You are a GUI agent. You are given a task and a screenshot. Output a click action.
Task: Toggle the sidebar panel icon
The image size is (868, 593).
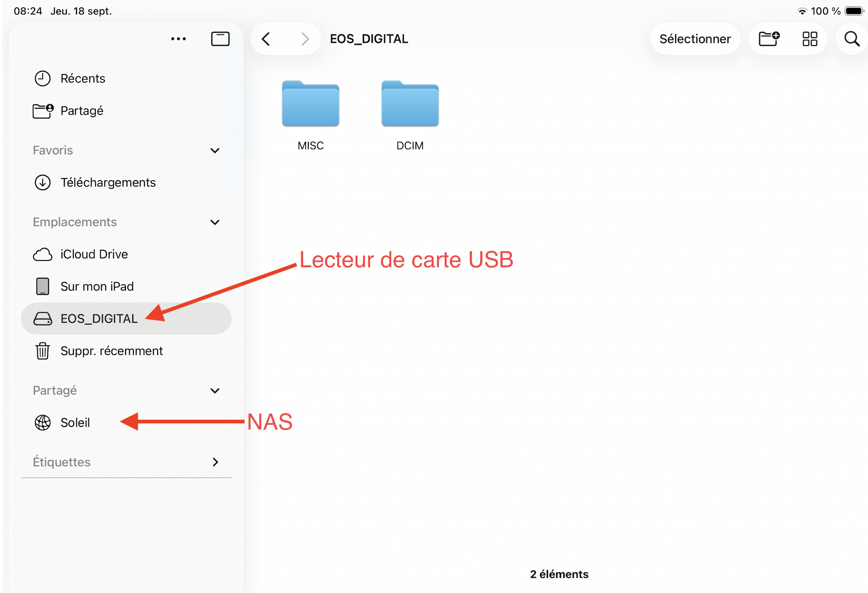tap(220, 39)
